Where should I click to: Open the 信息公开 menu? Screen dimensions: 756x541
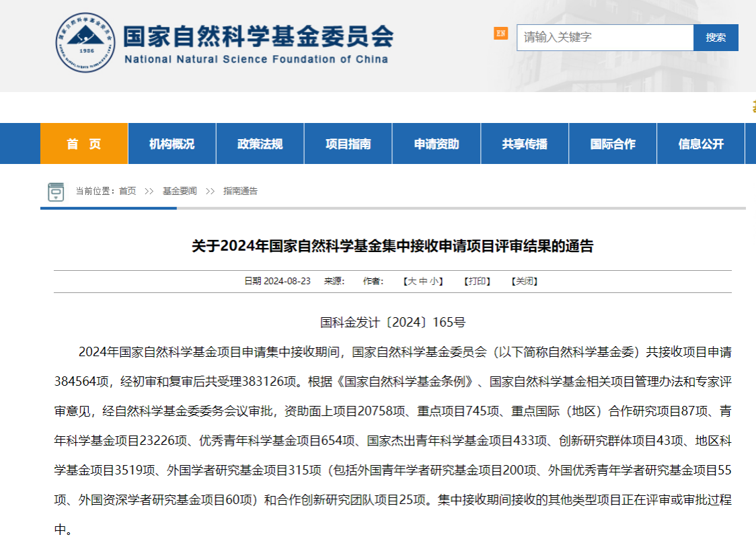click(701, 144)
